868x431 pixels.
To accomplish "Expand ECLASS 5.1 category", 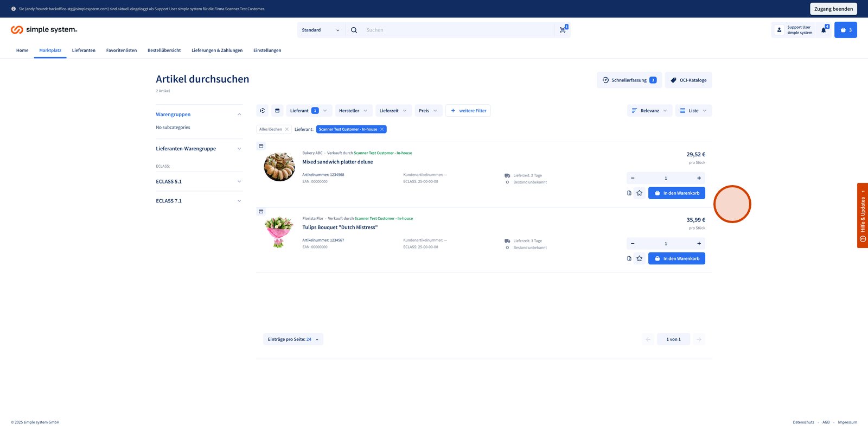I will coord(239,182).
